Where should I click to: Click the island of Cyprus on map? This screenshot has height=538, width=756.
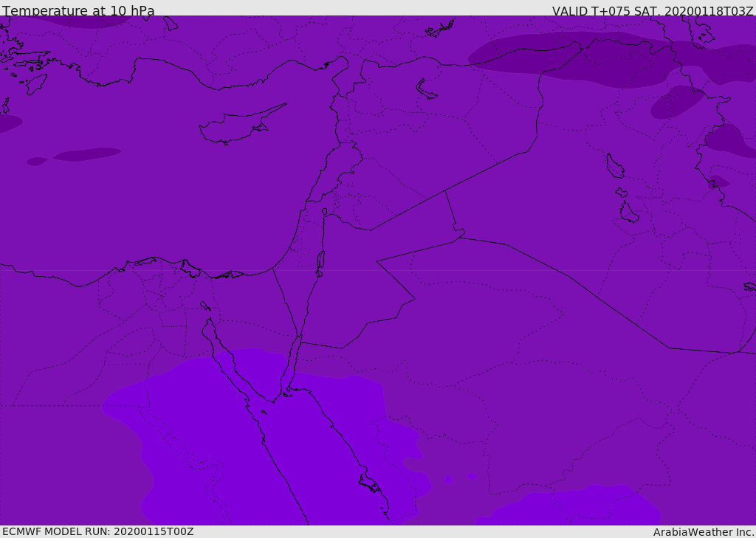coord(241,125)
